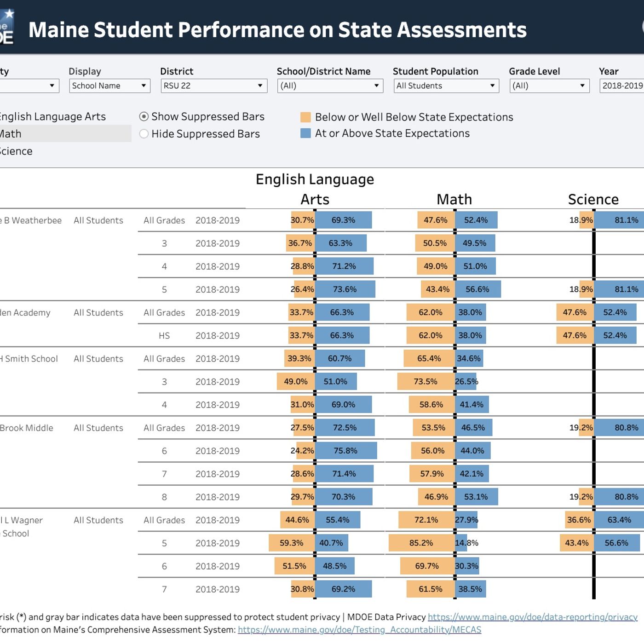Open the Display dropdown showing School Name
Viewport: 644px width, 644px height.
(x=109, y=86)
